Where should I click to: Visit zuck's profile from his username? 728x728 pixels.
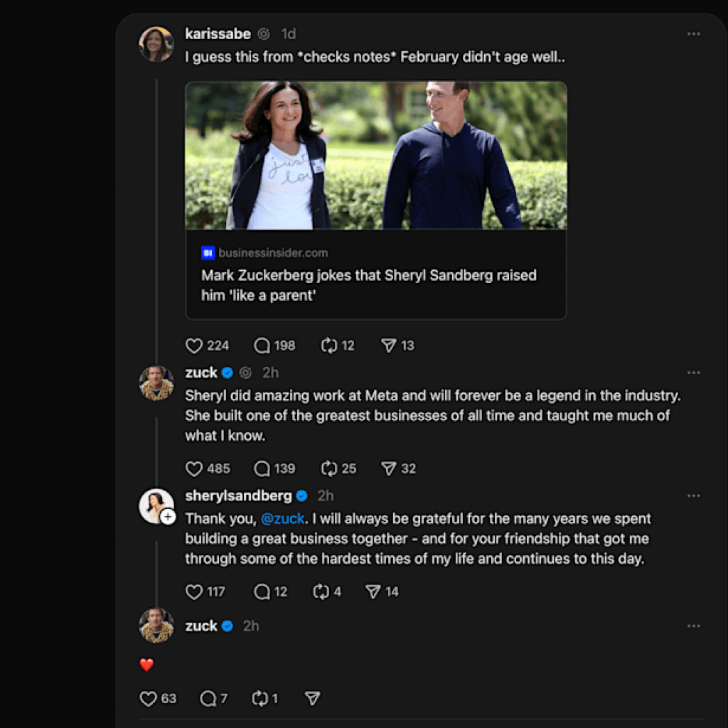[x=203, y=373]
